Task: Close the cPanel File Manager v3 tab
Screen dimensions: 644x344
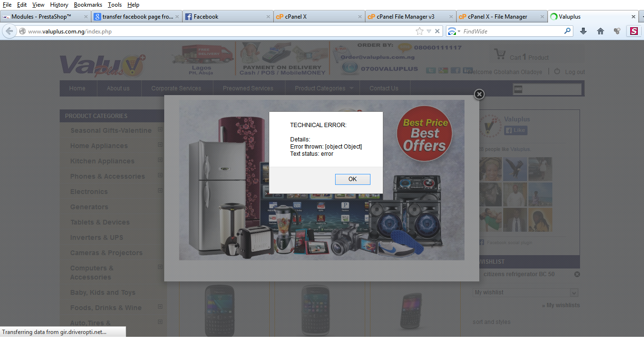Action: click(451, 17)
